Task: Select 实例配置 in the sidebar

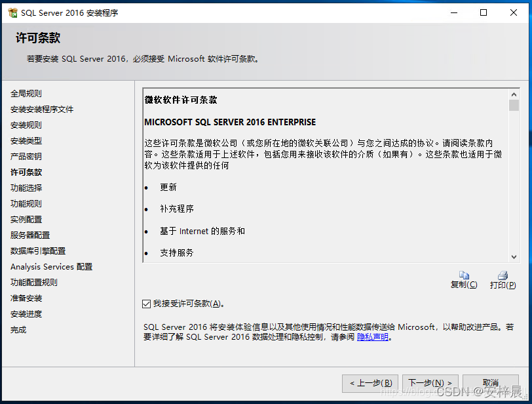Action: coord(26,219)
